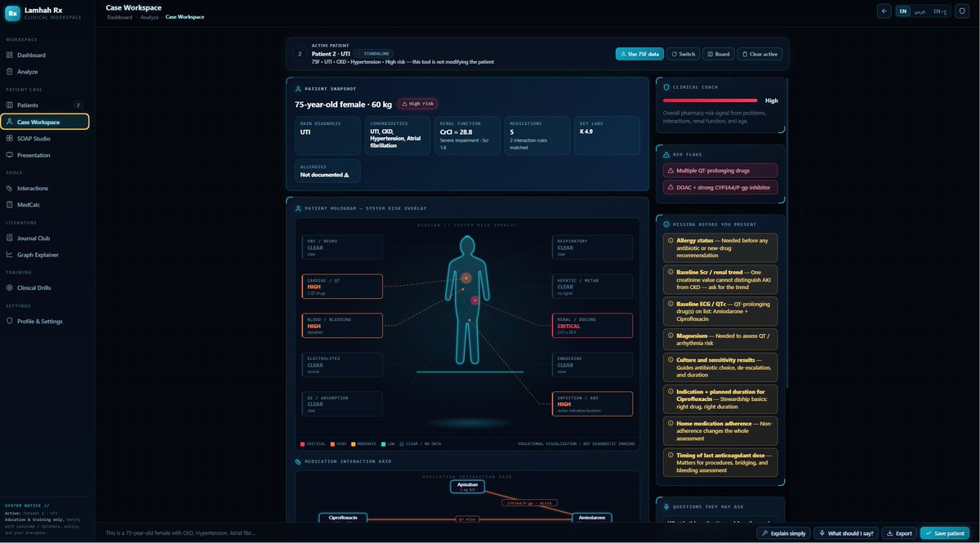Click the shield icon in top bar
The image size is (980, 543).
tap(963, 11)
